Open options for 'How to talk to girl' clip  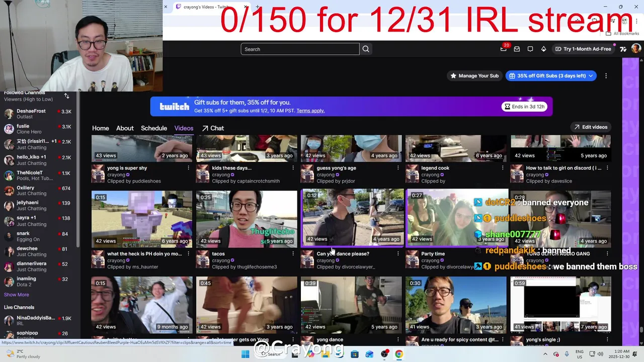[x=607, y=168]
